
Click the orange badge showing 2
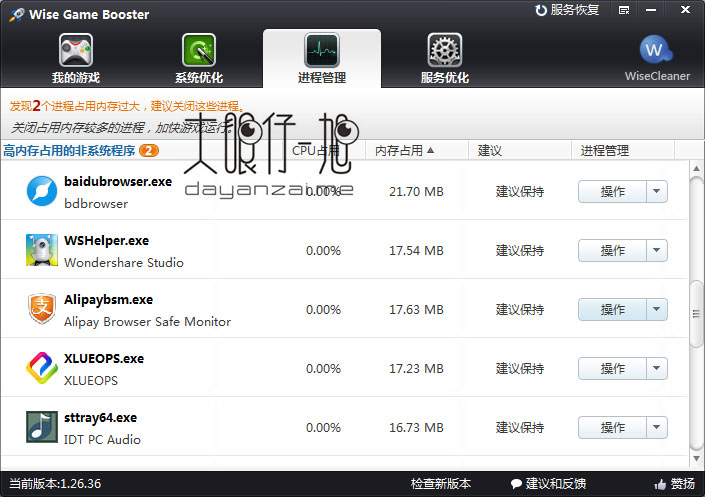(x=148, y=150)
